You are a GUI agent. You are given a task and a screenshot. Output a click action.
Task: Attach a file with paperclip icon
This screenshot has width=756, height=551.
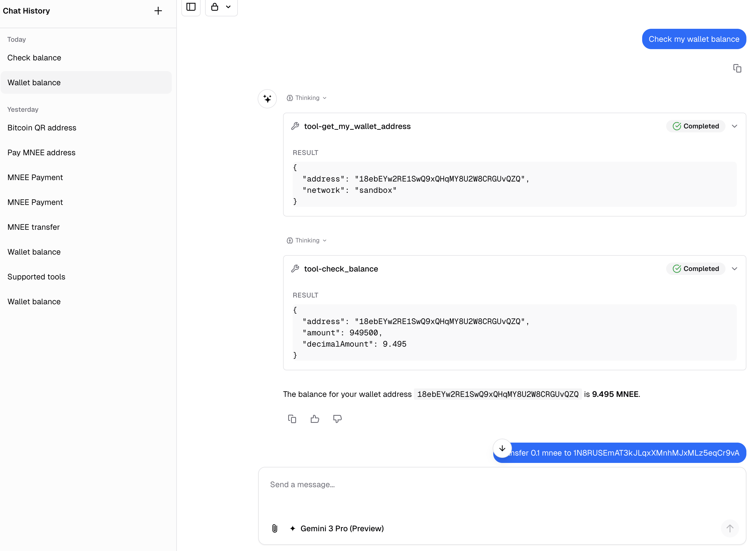point(275,528)
